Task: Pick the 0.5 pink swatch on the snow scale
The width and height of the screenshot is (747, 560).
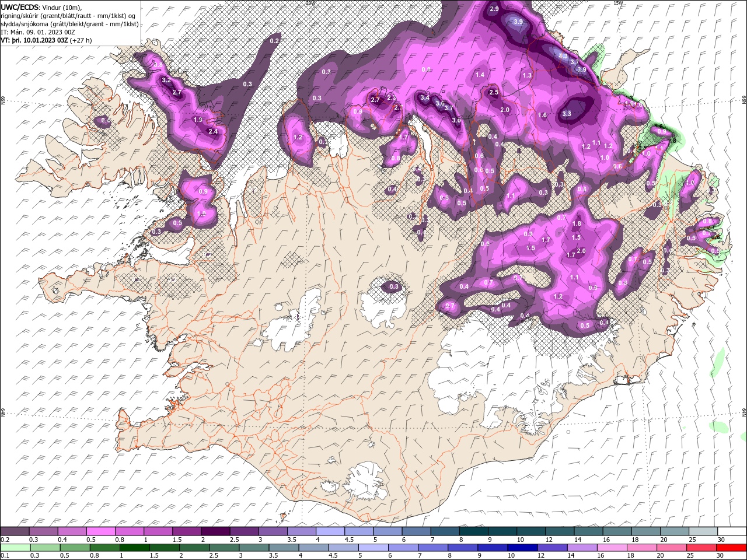Action: point(101,531)
